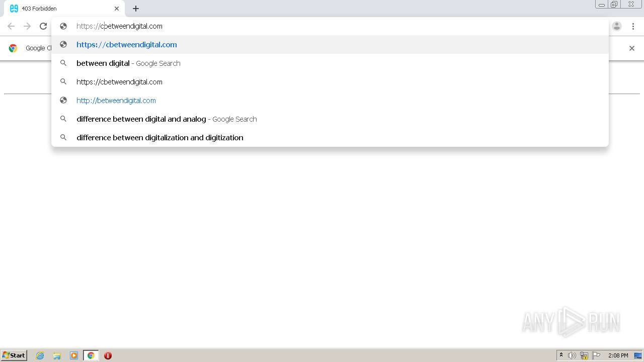Image resolution: width=644 pixels, height=362 pixels.
Task: Choose 'between digital - Google Search' suggestion
Action: [330, 63]
